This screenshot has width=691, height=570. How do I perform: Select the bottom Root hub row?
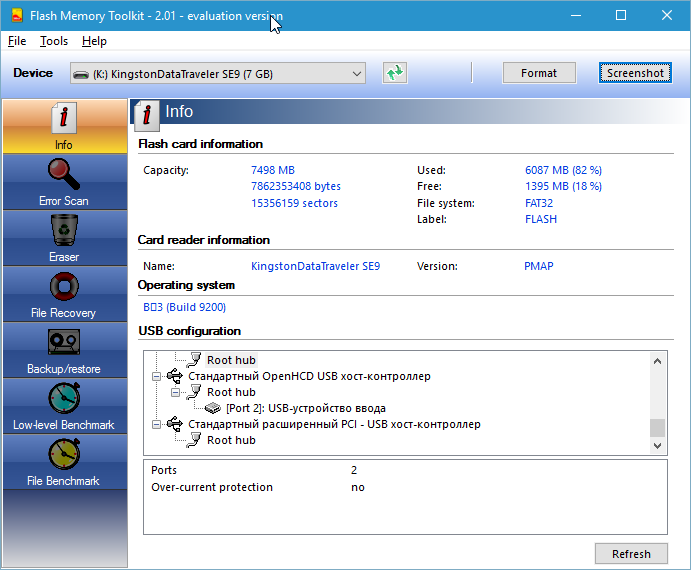pos(231,440)
